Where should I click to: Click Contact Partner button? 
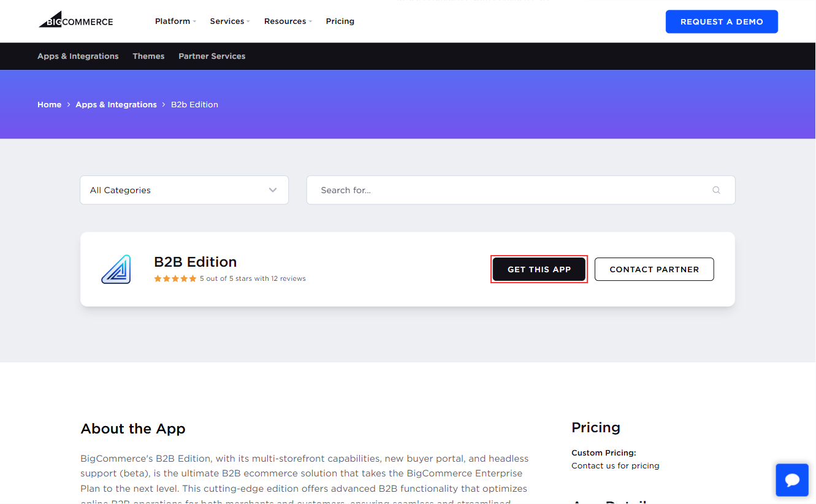[x=654, y=269]
